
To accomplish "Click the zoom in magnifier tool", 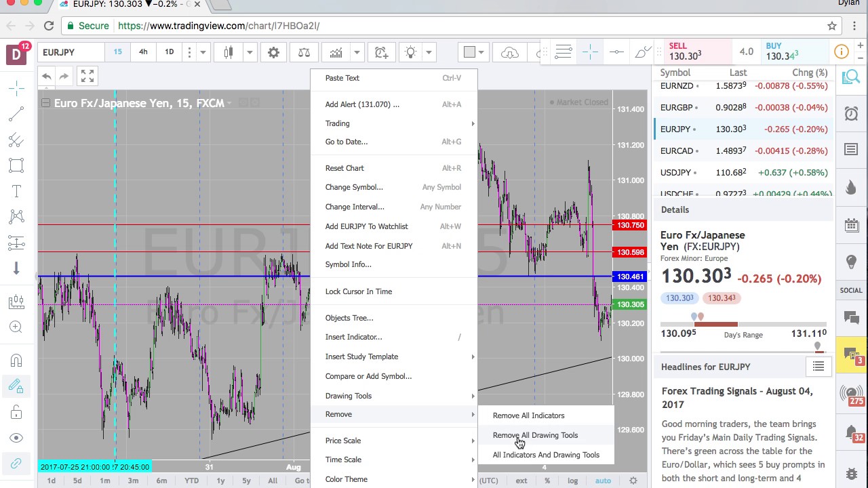I will click(x=16, y=327).
